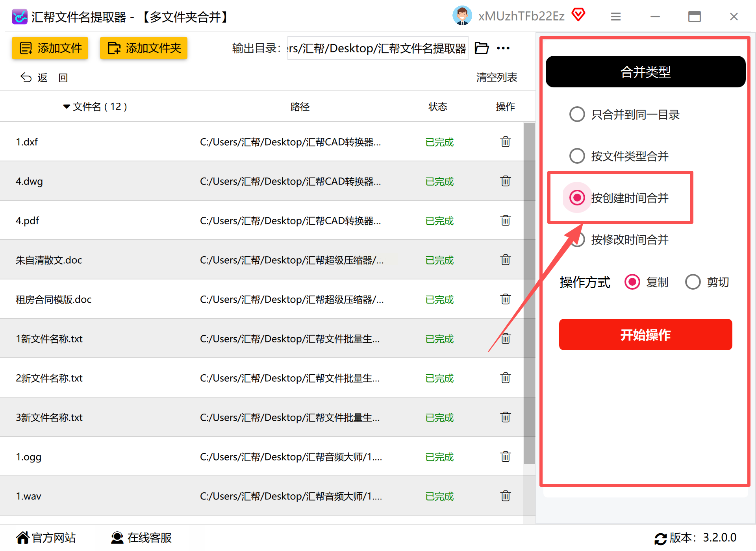Image resolution: width=756 pixels, height=551 pixels.
Task: Click the file list vertical scrollbar
Action: click(x=529, y=293)
